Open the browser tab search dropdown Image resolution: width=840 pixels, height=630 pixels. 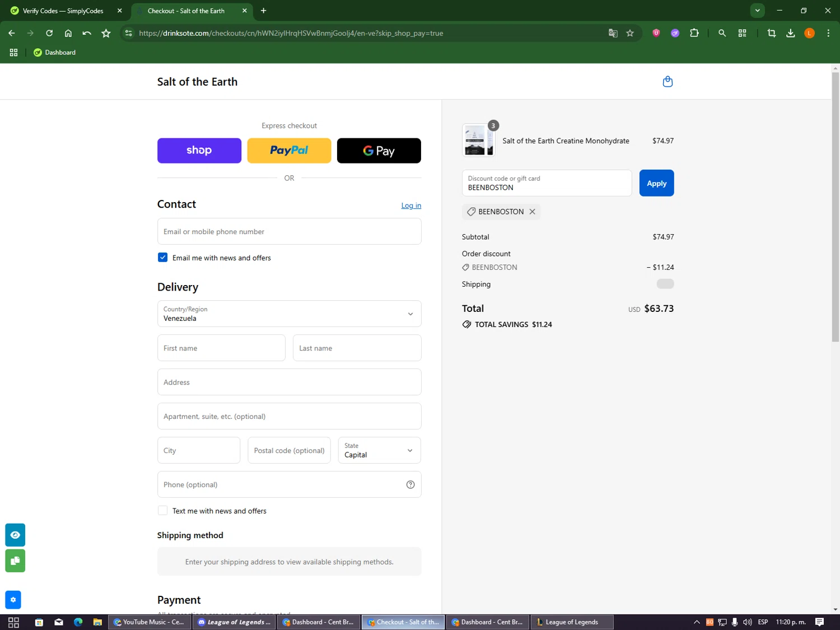pyautogui.click(x=758, y=11)
